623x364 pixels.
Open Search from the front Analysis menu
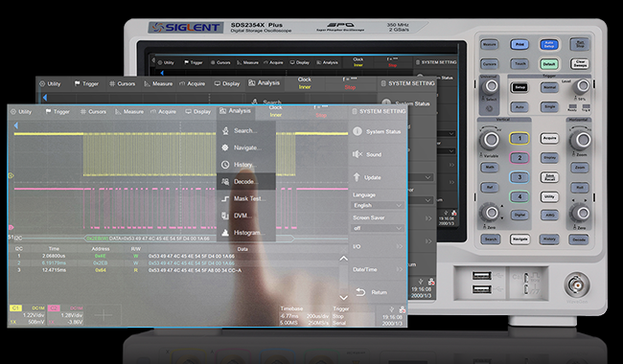coord(245,130)
